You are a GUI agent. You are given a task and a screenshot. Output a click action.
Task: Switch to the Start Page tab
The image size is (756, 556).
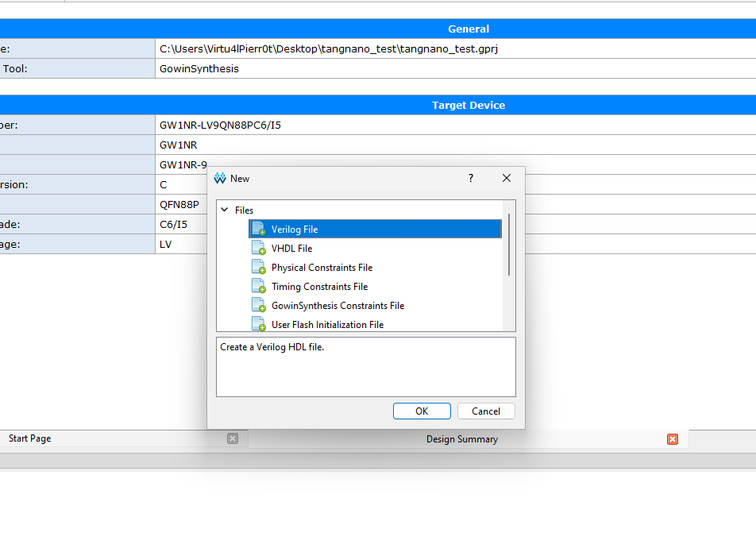30,438
